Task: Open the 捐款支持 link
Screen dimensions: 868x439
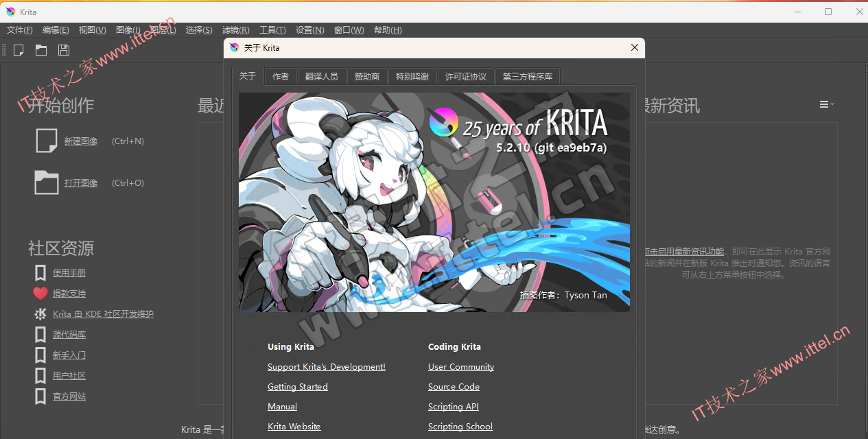Action: (69, 294)
